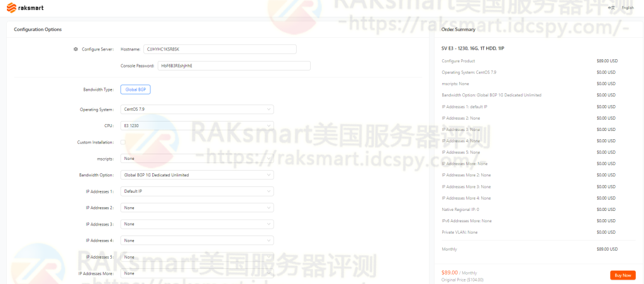Image resolution: width=644 pixels, height=284 pixels.
Task: Click the Order Summary heading
Action: click(458, 29)
